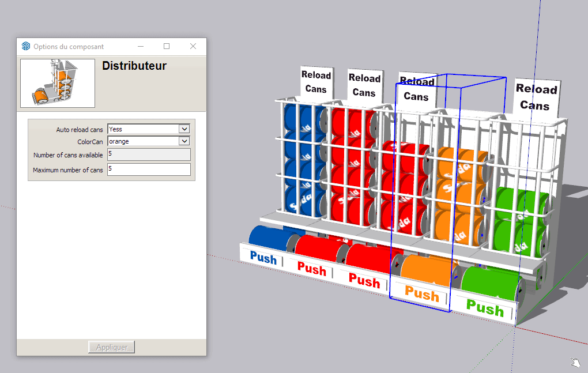Click Reload Cans sign above green cans
This screenshot has height=373, width=588.
pos(536,96)
